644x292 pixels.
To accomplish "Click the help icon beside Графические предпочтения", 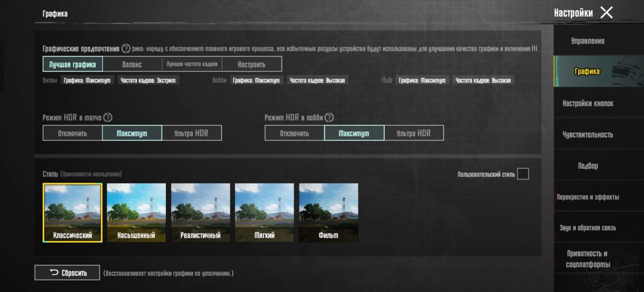I will (x=126, y=49).
